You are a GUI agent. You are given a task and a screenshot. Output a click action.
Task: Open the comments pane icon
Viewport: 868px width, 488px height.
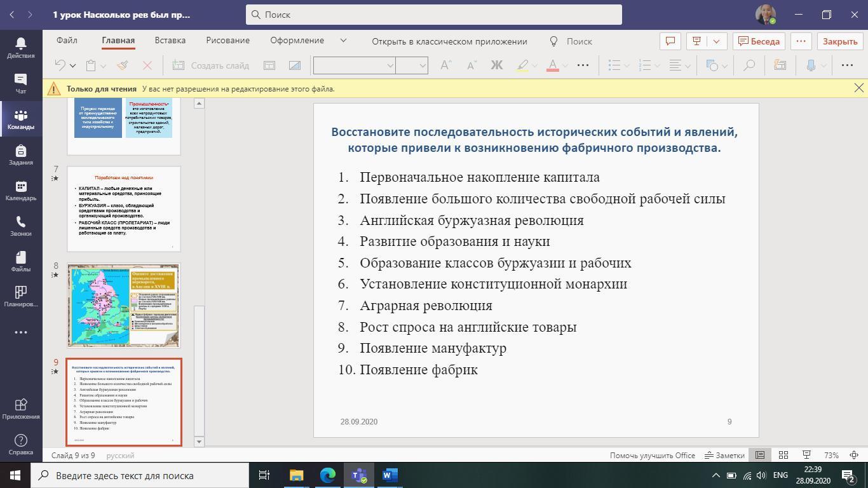pyautogui.click(x=670, y=41)
